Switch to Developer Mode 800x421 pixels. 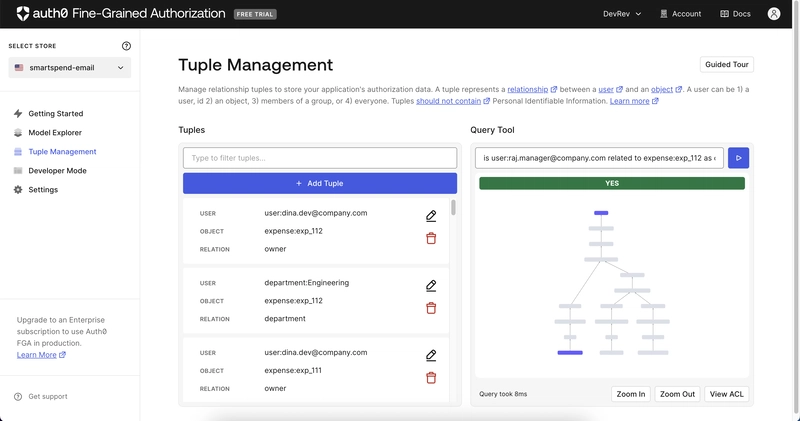click(57, 171)
